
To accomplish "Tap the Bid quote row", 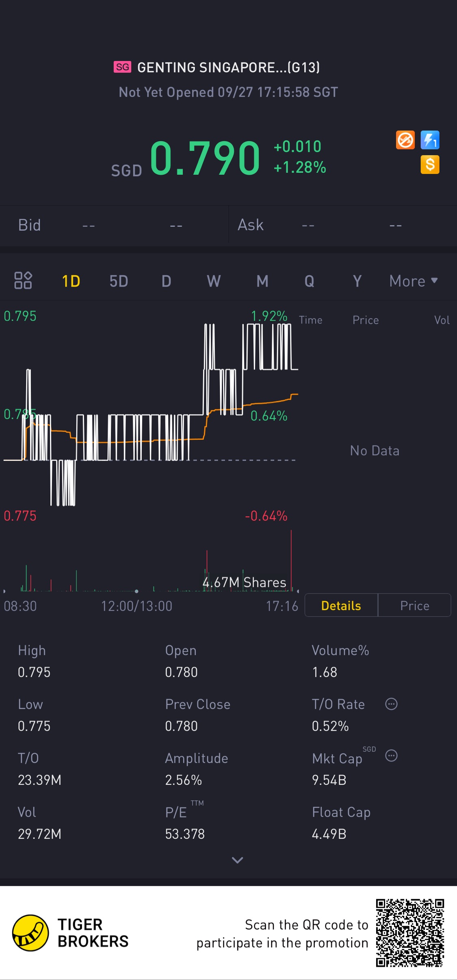I will [x=114, y=225].
